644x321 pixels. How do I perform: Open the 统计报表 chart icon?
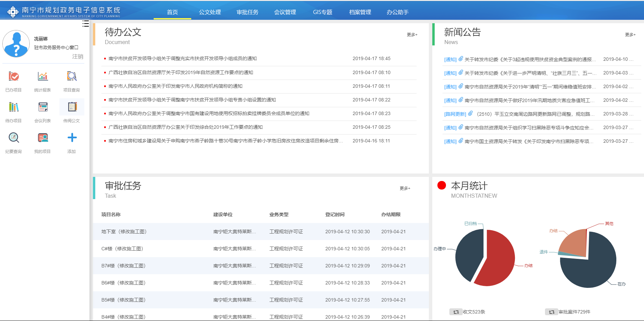[43, 76]
